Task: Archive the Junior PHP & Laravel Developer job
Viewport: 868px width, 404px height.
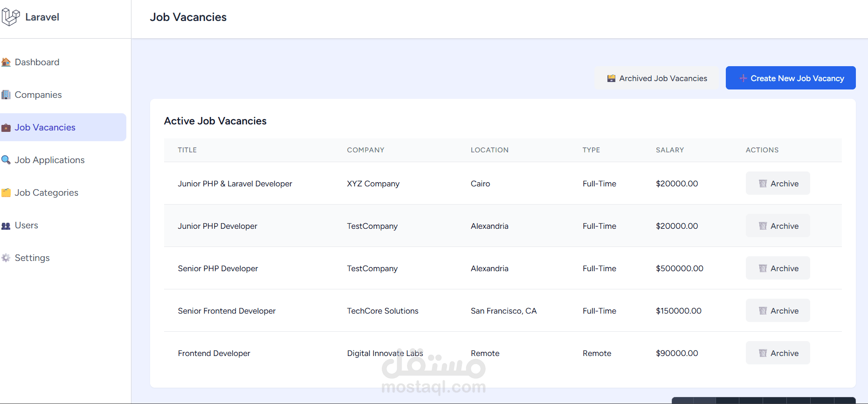Action: click(x=778, y=184)
